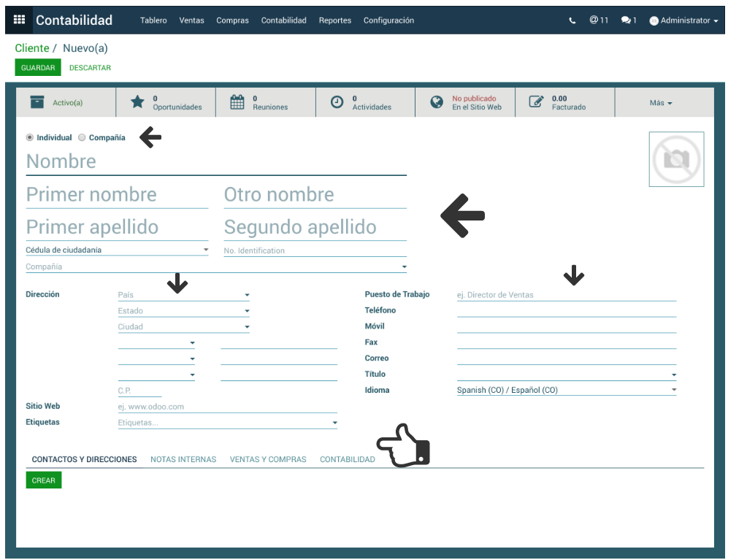Open the conversations chat bubble icon
Image resolution: width=747 pixels, height=560 pixels.
626,20
